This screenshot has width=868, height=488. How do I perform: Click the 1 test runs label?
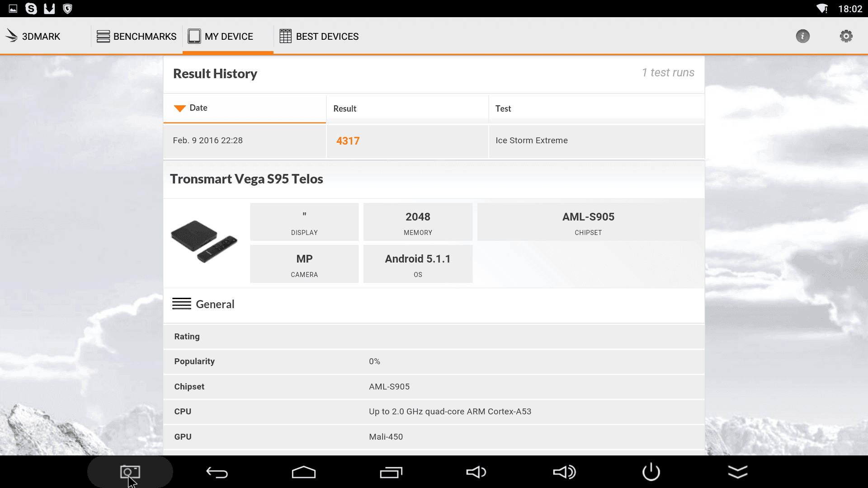[668, 73]
